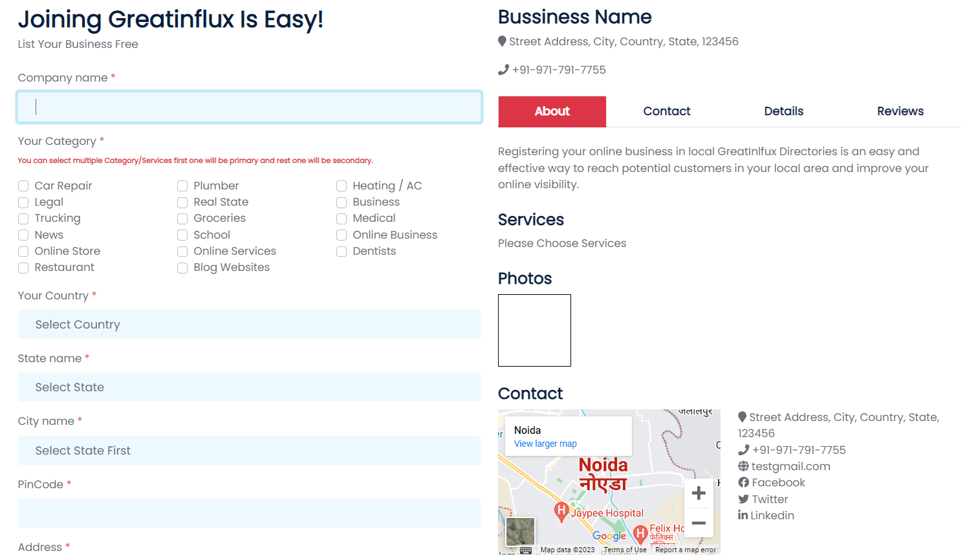
Task: Open the Facebook link in Contact
Action: [x=778, y=482]
